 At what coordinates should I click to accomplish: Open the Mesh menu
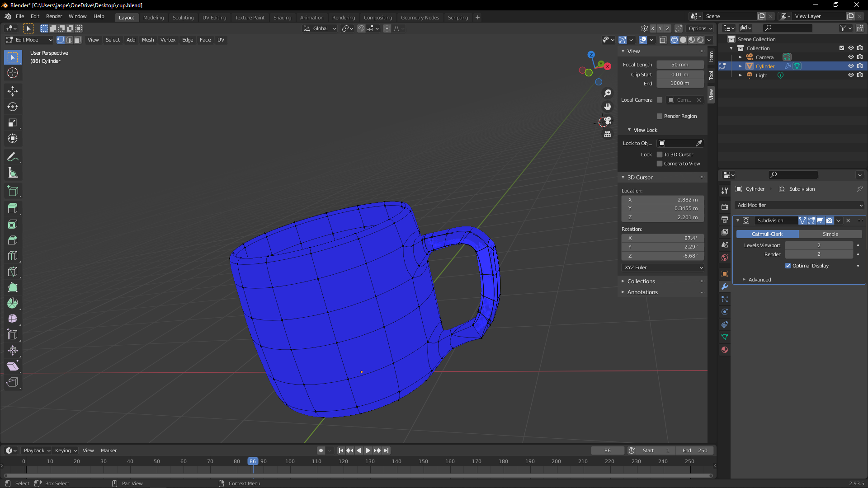[148, 40]
